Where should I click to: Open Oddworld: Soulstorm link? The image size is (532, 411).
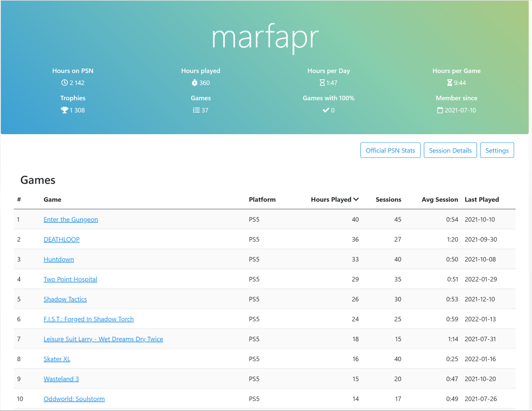pos(74,399)
